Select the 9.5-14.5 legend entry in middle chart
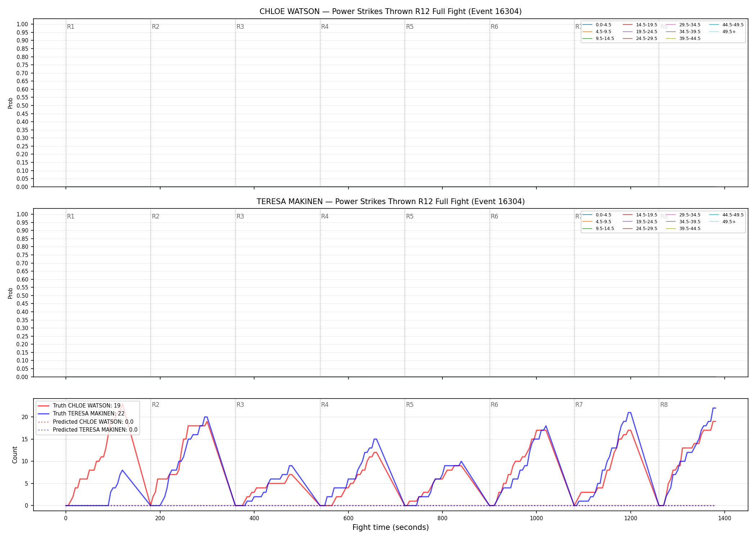 598,229
